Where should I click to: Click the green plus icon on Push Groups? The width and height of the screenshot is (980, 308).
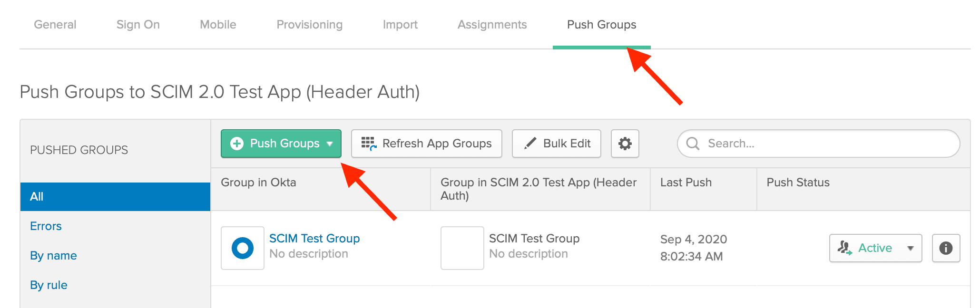[x=236, y=143]
